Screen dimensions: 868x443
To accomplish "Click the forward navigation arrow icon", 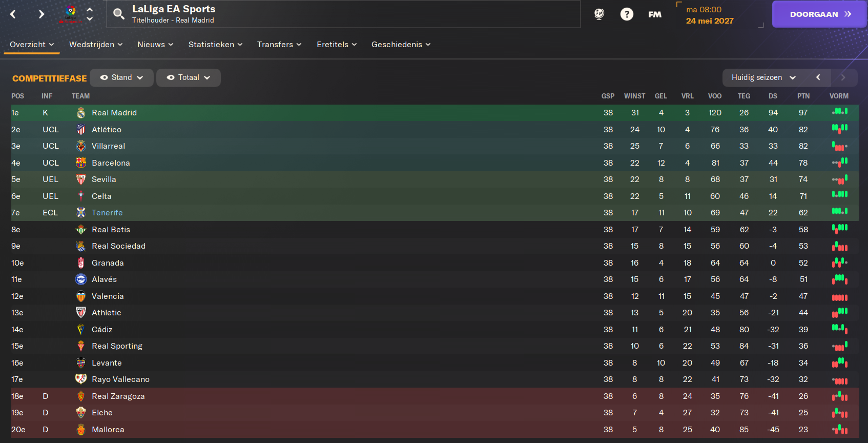I will (42, 14).
